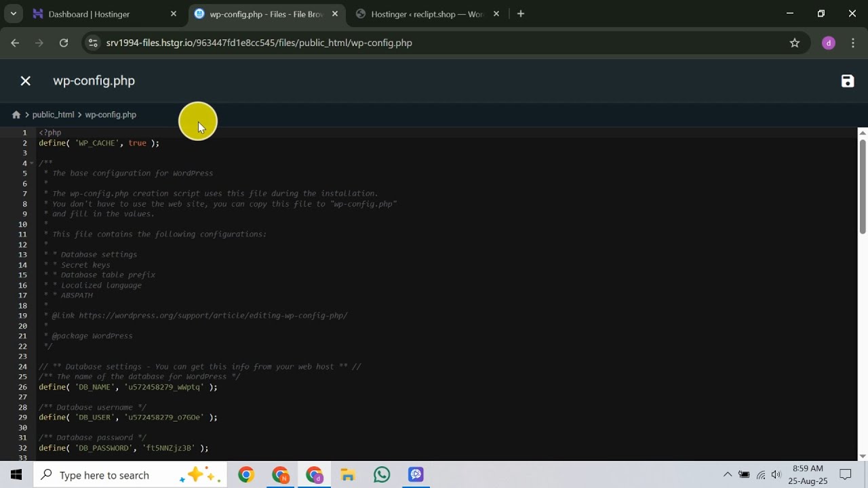Click the 'Database username' comment line
Viewport: 868px width, 488px height.
tap(92, 407)
